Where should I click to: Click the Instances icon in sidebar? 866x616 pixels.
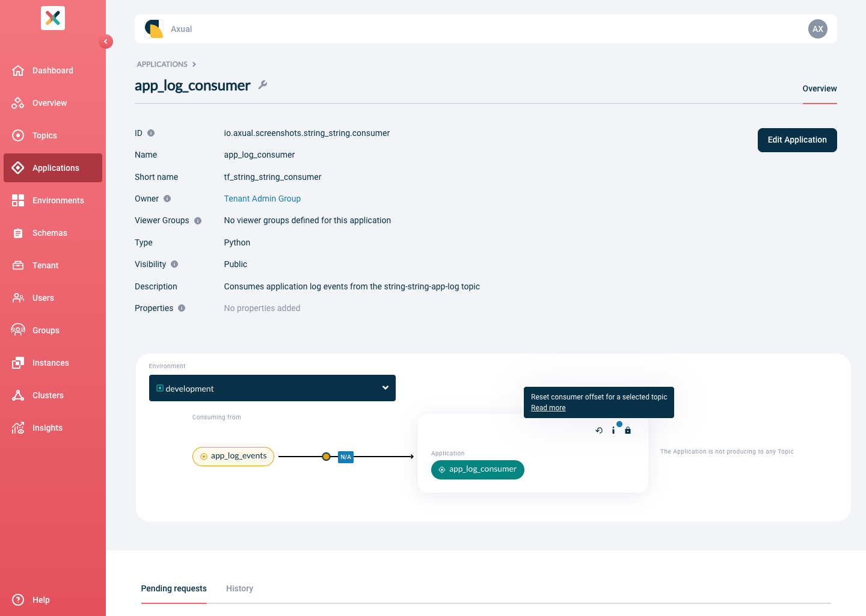coord(18,363)
